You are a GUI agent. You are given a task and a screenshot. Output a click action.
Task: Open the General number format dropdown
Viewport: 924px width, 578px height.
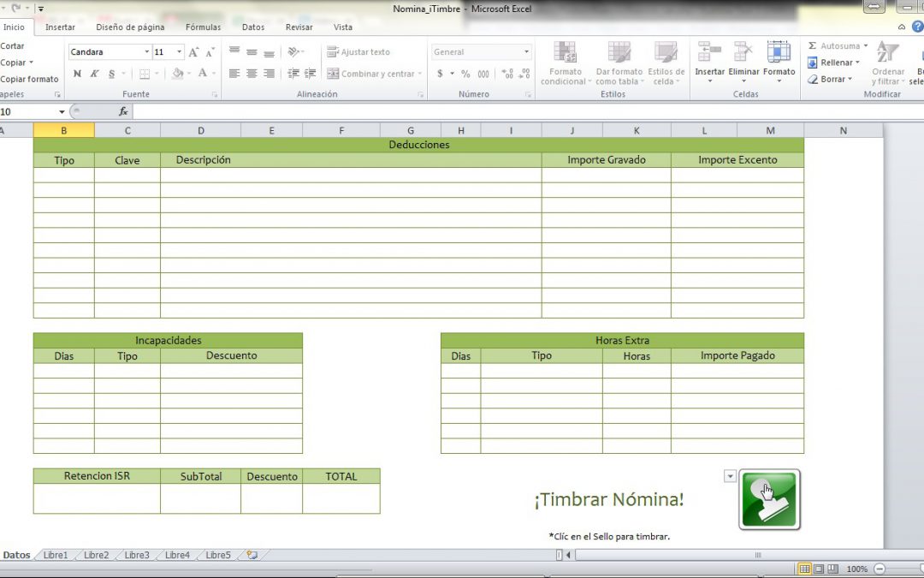[525, 52]
